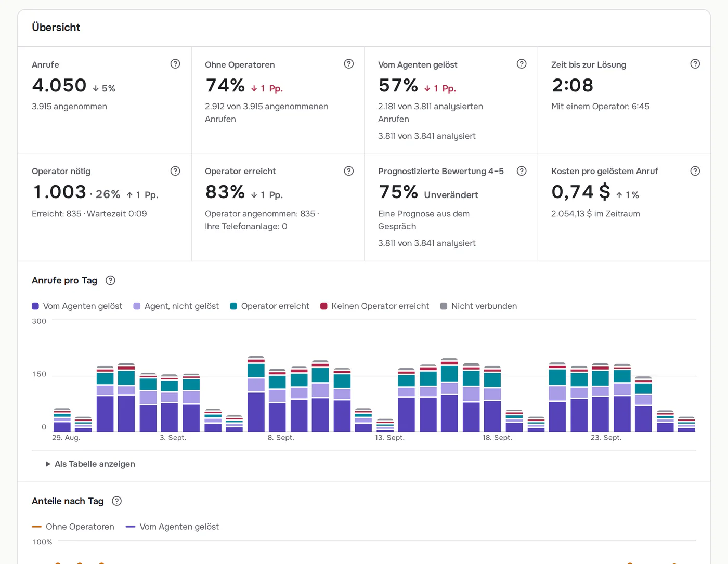Image resolution: width=728 pixels, height=564 pixels.
Task: Show help for Vom Agenten gelöst card
Action: (x=522, y=64)
